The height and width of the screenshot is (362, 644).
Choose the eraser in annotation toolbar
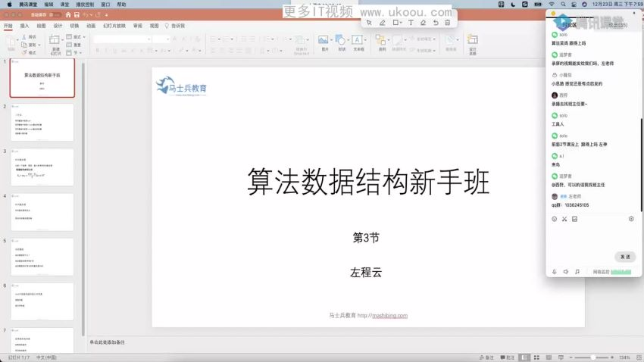[x=423, y=23]
